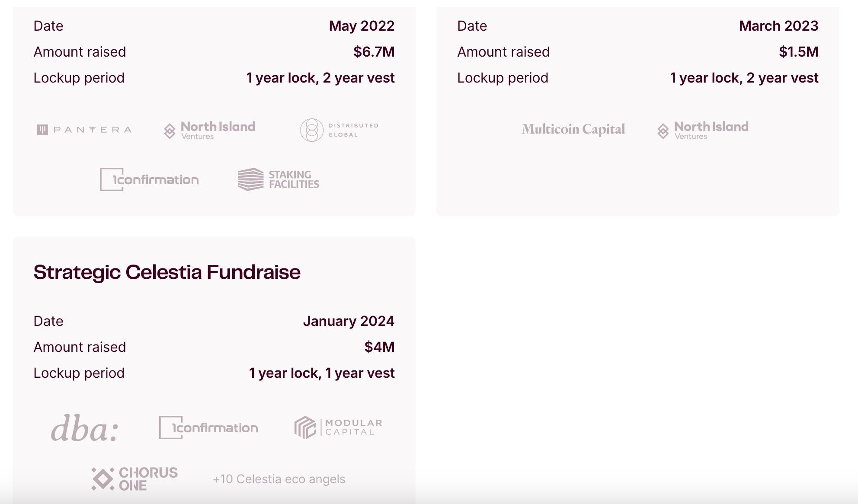The height and width of the screenshot is (504, 858).
Task: Click the $6.7M amount raised value
Action: [x=374, y=52]
